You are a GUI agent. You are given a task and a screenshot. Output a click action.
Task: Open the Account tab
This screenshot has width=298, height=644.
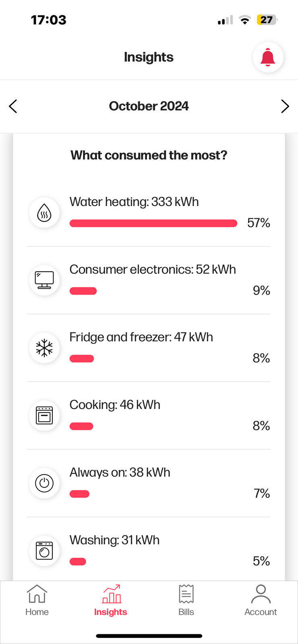[261, 601]
